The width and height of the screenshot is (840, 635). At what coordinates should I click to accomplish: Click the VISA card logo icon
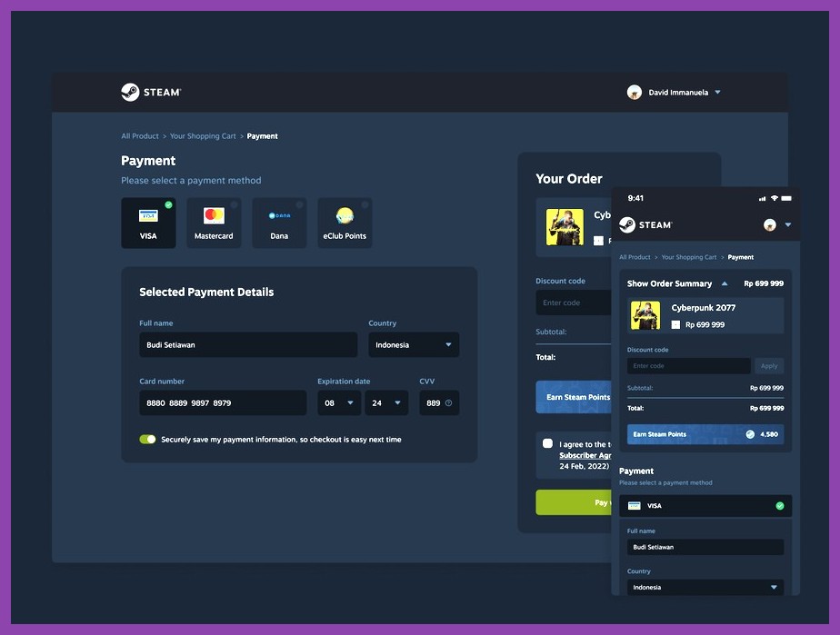148,215
